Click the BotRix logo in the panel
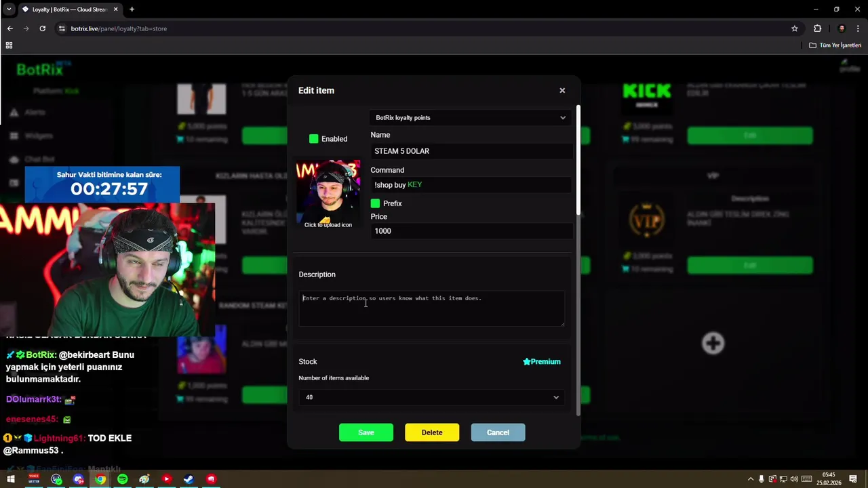 click(42, 69)
